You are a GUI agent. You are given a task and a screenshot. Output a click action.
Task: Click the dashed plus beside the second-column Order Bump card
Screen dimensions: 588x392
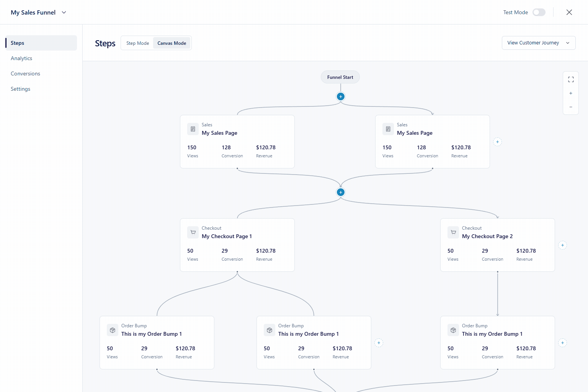click(379, 343)
